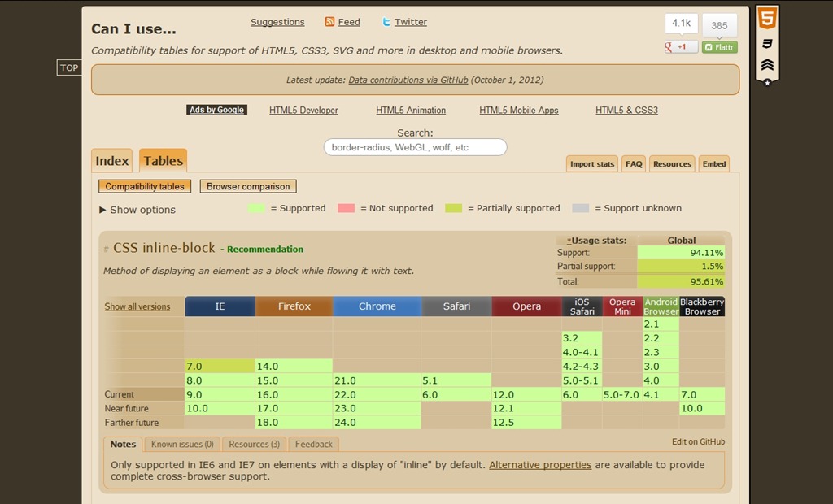Click the Blackberry Browser column header

(x=702, y=306)
